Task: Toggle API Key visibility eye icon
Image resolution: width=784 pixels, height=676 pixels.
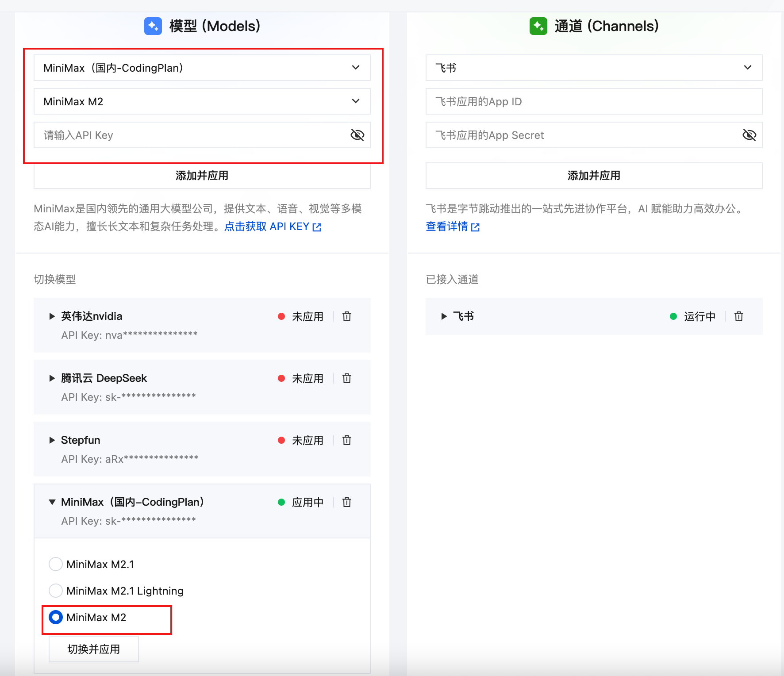Action: point(357,135)
